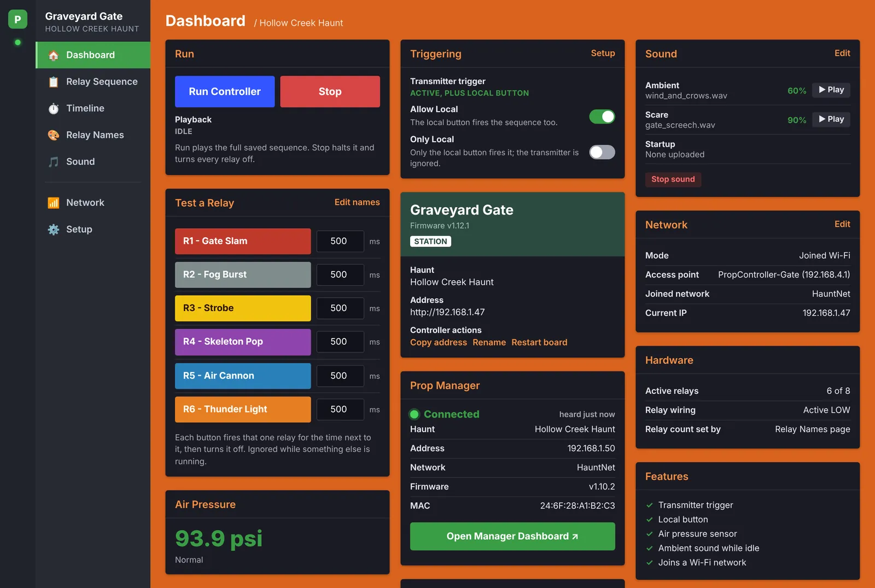
Task: Click the STATION badge
Action: [430, 242]
